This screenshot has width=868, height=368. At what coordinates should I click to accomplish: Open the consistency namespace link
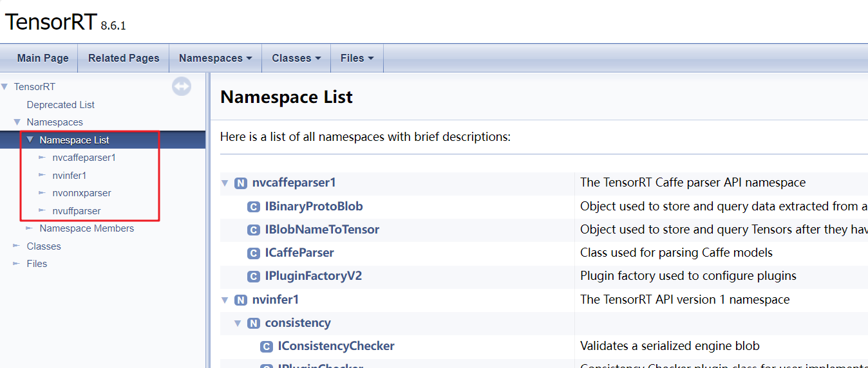[298, 323]
